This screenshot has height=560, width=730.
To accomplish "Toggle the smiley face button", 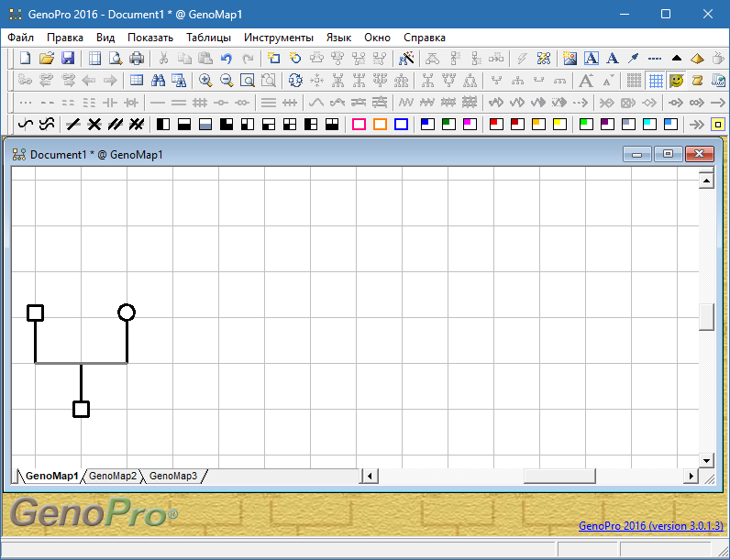I will click(x=677, y=81).
